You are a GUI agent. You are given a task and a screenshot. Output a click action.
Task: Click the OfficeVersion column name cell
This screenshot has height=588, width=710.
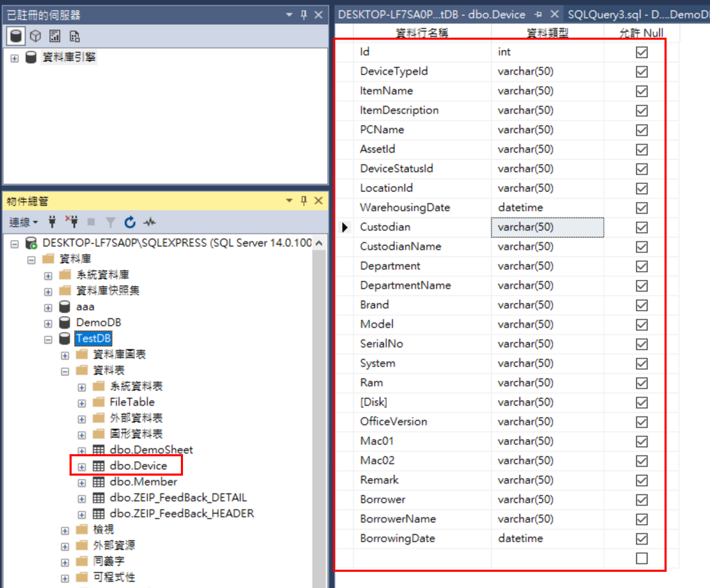pyautogui.click(x=422, y=422)
